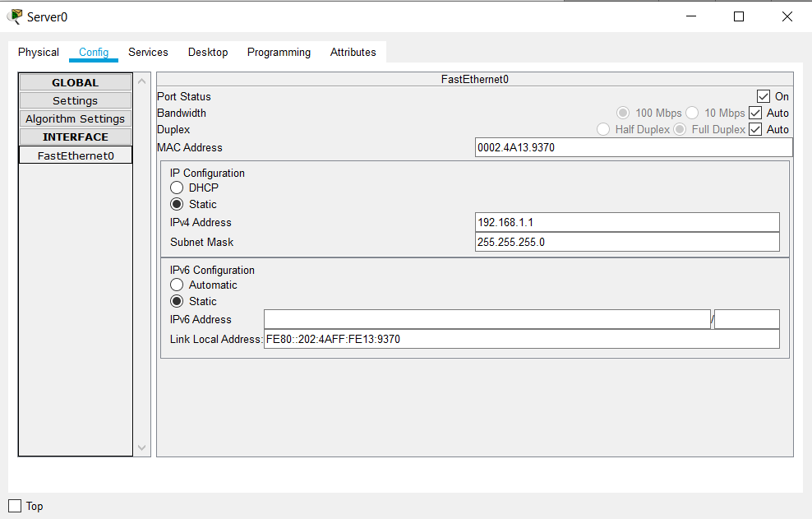
Task: Click sidebar scrollbar up arrow
Action: pos(142,81)
